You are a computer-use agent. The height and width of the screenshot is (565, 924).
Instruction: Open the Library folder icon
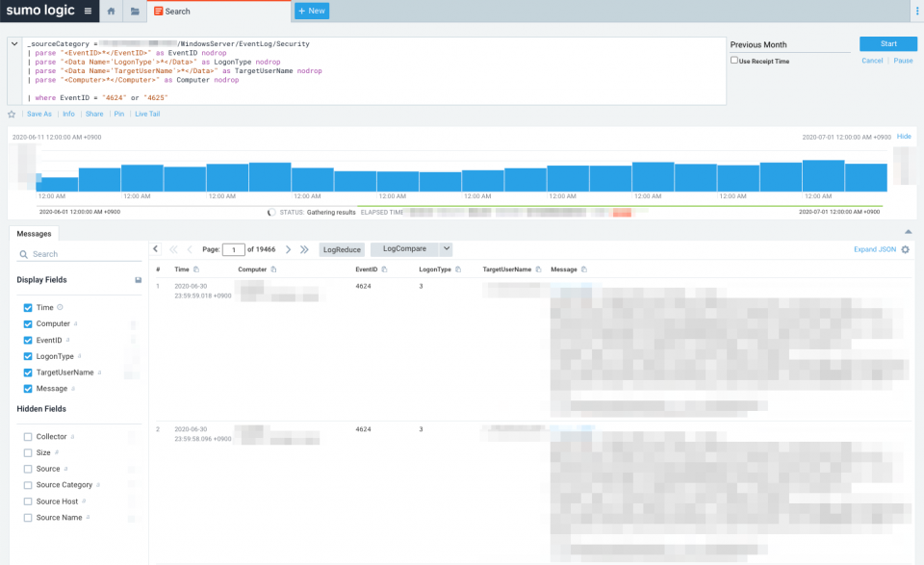[x=135, y=12]
